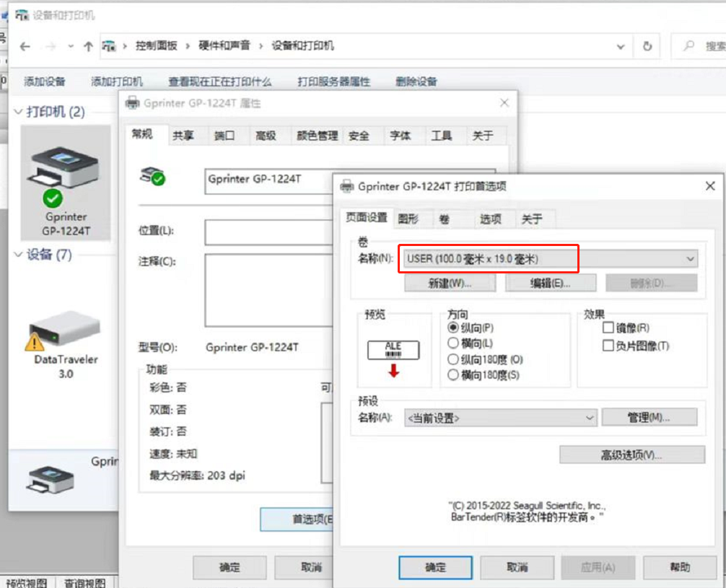Collapse the 打印机 (2) group
The height and width of the screenshot is (588, 726).
(x=18, y=112)
